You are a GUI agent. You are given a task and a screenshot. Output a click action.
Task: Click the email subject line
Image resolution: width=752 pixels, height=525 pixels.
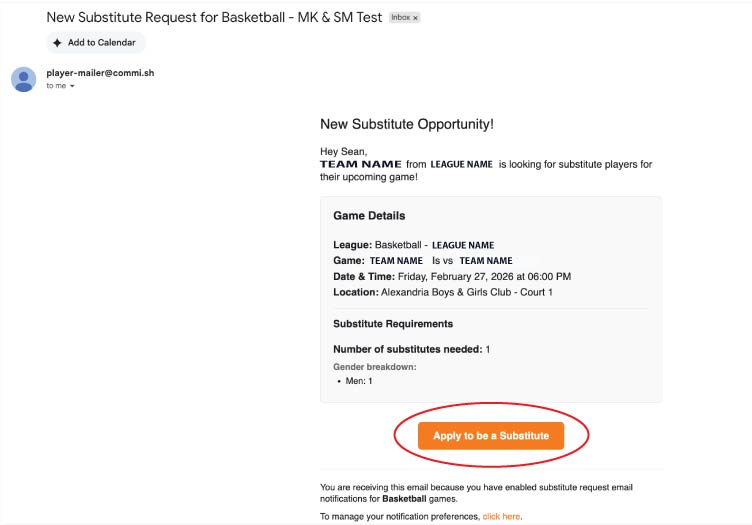[x=214, y=17]
